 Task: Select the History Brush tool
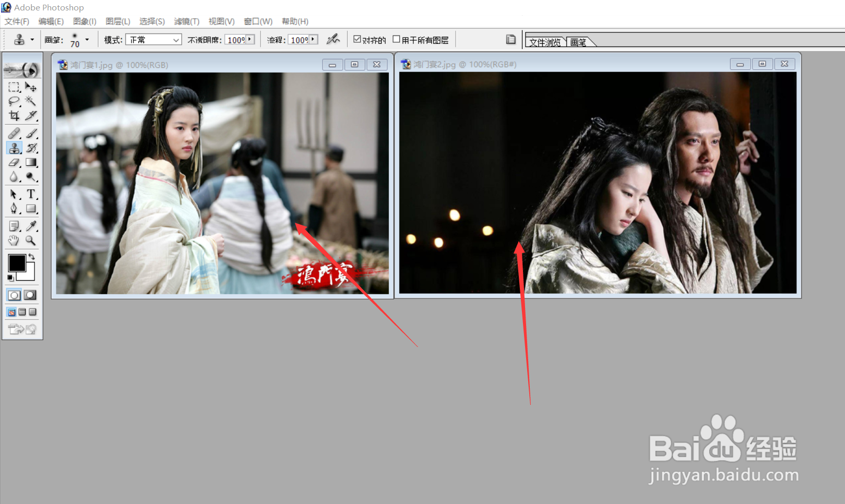pos(31,148)
